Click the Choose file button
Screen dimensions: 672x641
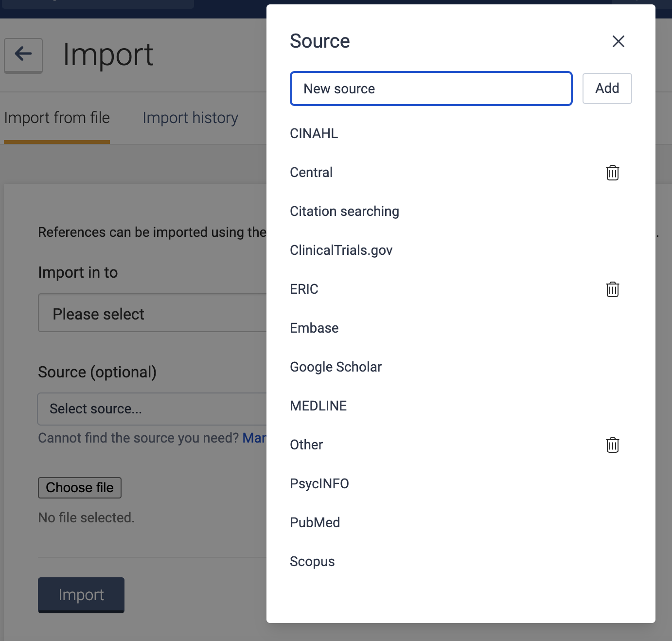click(80, 488)
